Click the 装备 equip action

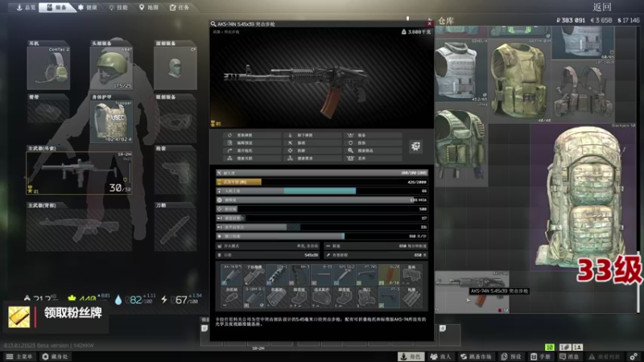374,135
